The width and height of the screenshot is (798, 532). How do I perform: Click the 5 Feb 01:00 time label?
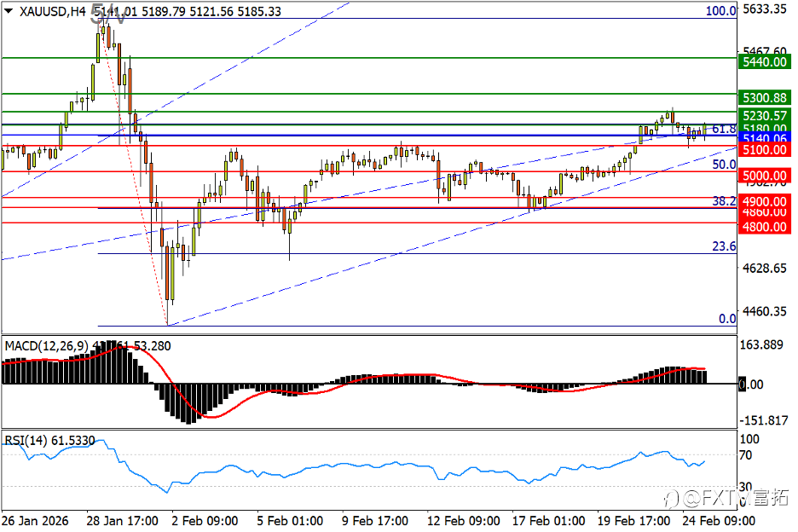[x=290, y=521]
